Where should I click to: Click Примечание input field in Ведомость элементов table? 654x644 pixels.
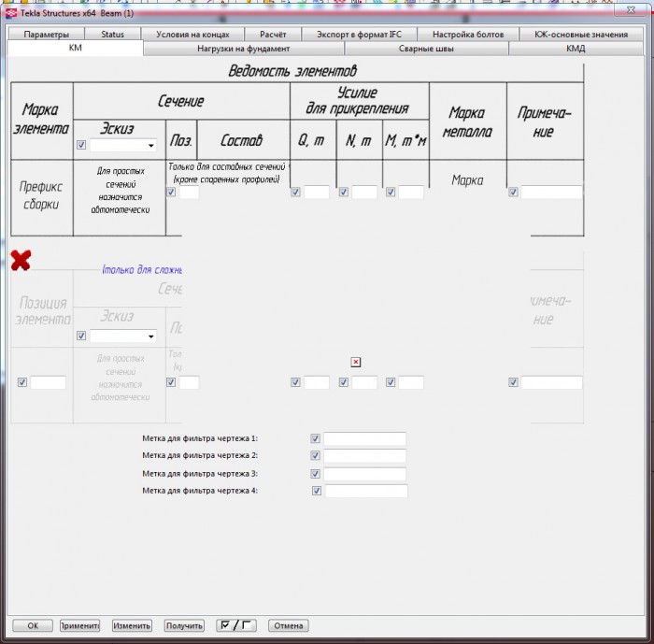pyautogui.click(x=551, y=193)
